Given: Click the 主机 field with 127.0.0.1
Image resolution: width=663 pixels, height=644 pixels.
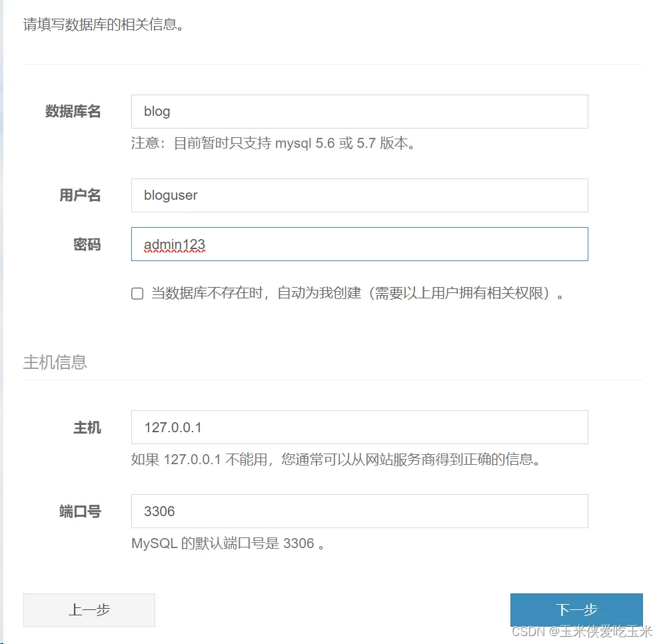Looking at the screenshot, I should (x=359, y=427).
